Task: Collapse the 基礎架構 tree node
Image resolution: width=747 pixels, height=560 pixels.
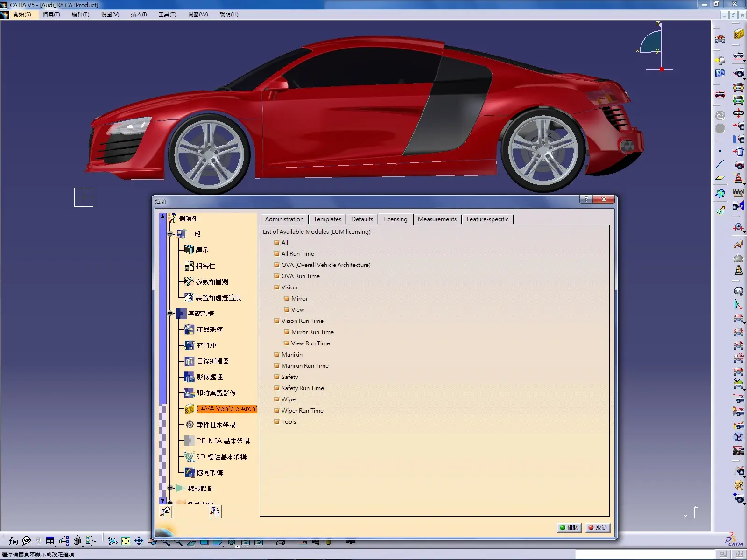Action: coord(170,314)
